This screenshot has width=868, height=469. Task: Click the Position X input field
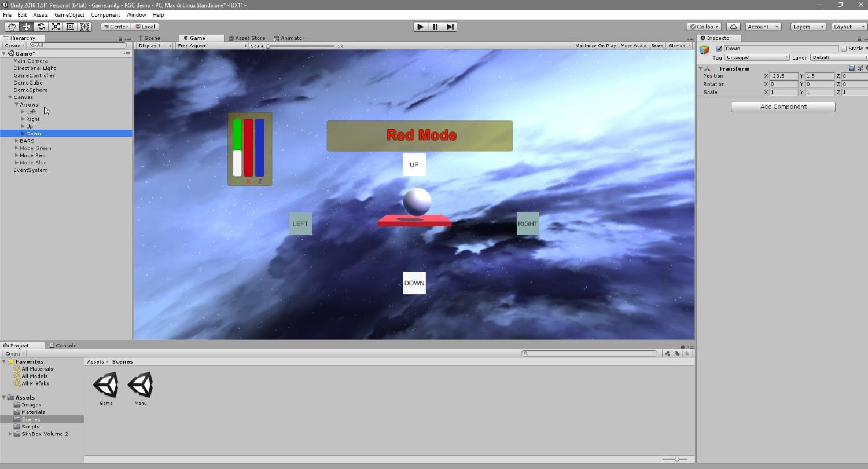point(784,76)
